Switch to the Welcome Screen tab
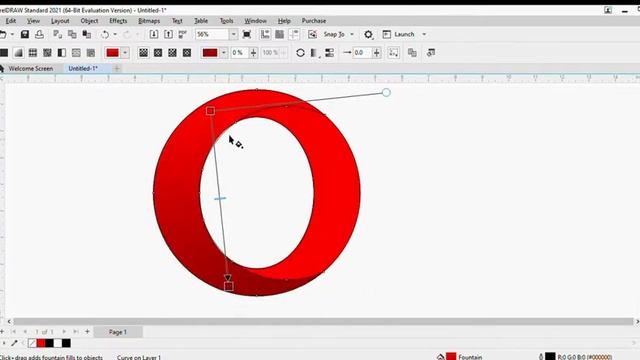The height and width of the screenshot is (360, 640). pos(31,69)
